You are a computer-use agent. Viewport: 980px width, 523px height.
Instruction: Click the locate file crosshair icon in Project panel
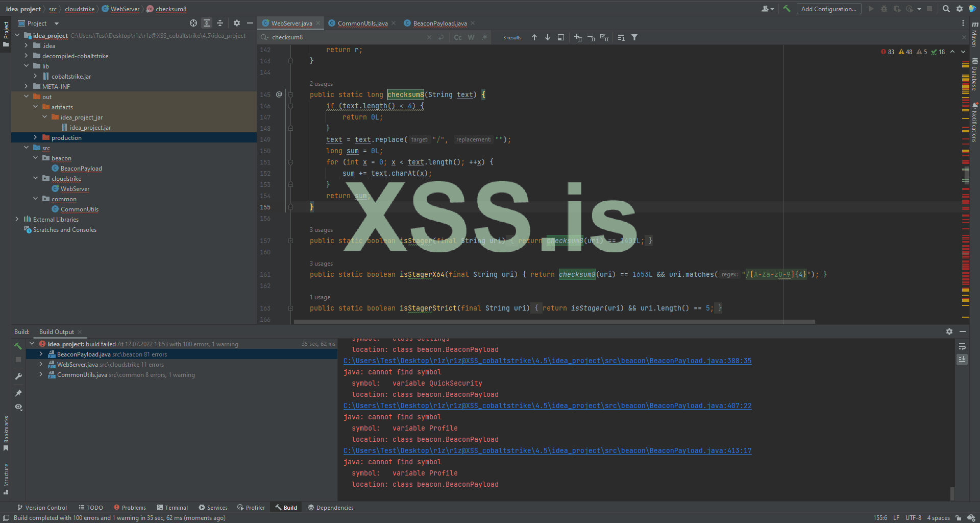[193, 23]
